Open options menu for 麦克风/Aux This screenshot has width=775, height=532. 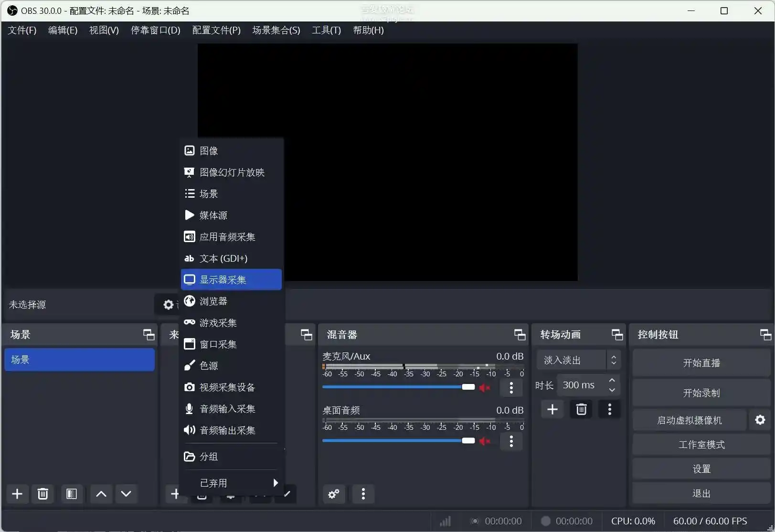pos(511,387)
